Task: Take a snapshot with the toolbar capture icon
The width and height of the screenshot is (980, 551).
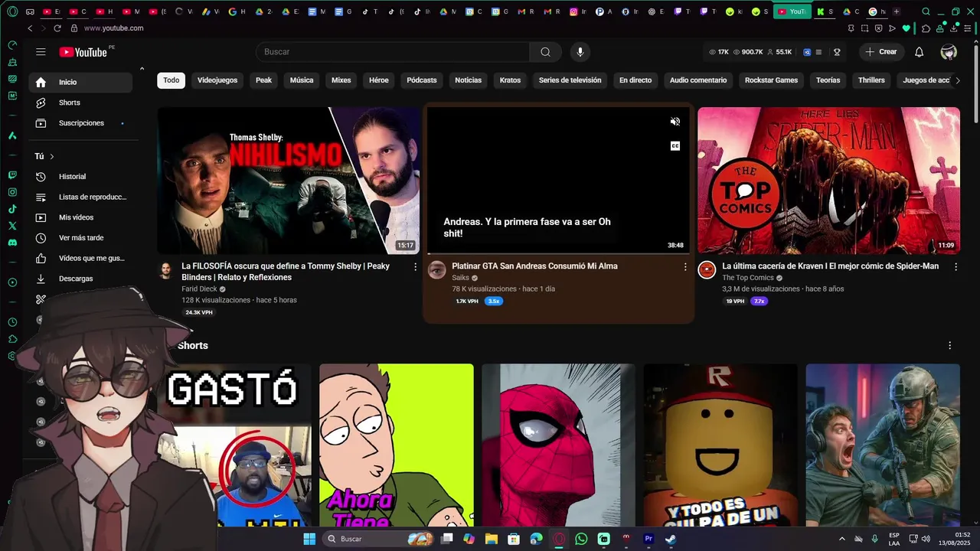Action: pos(864,28)
